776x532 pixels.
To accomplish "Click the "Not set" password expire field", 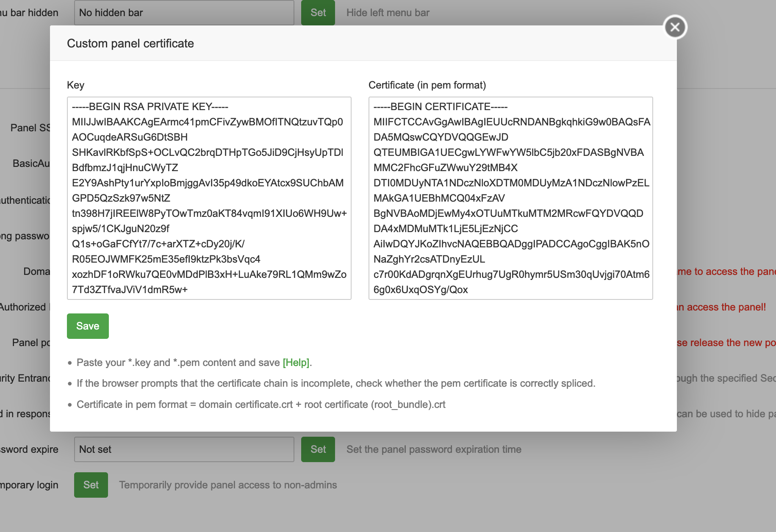I will [x=184, y=449].
